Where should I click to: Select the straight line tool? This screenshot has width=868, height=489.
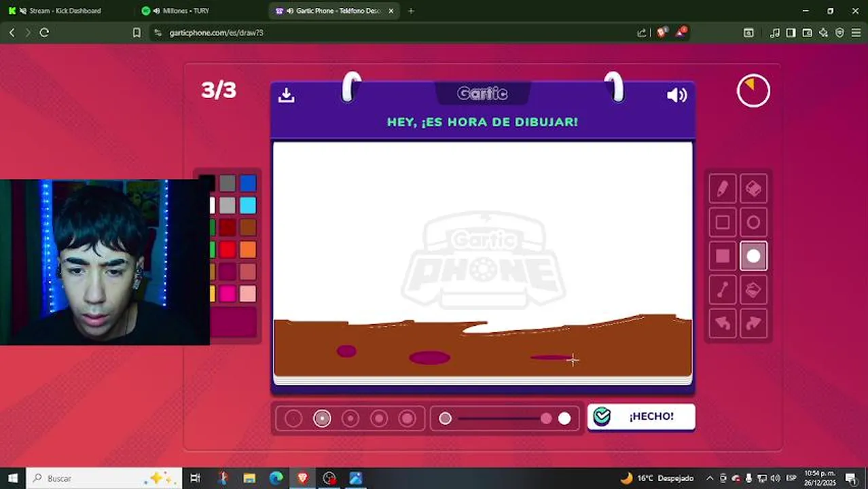point(723,290)
